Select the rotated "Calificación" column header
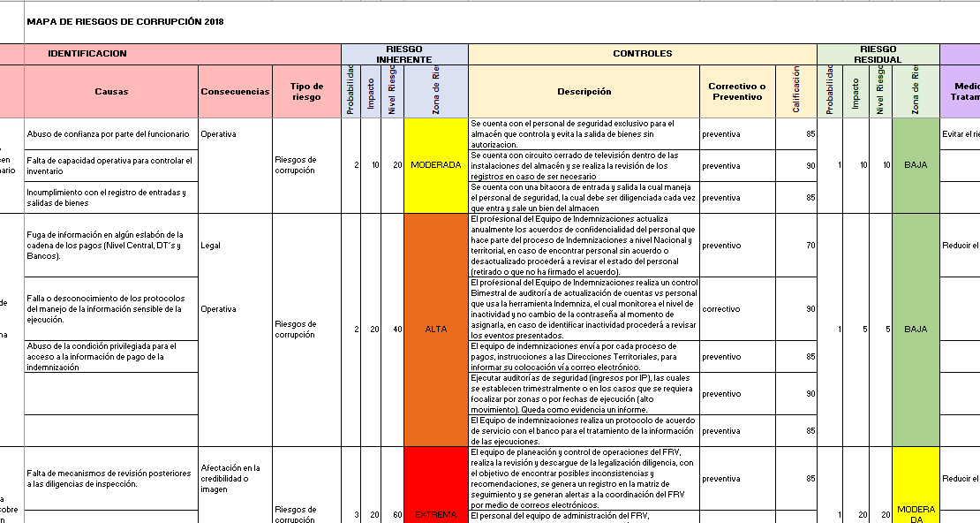980x523 pixels. (796, 91)
